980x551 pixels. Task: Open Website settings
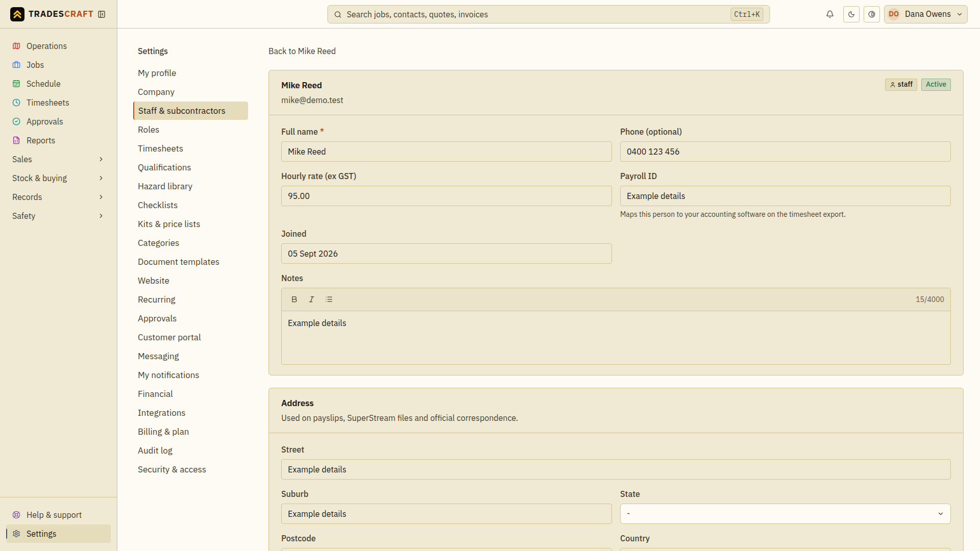coord(190,281)
